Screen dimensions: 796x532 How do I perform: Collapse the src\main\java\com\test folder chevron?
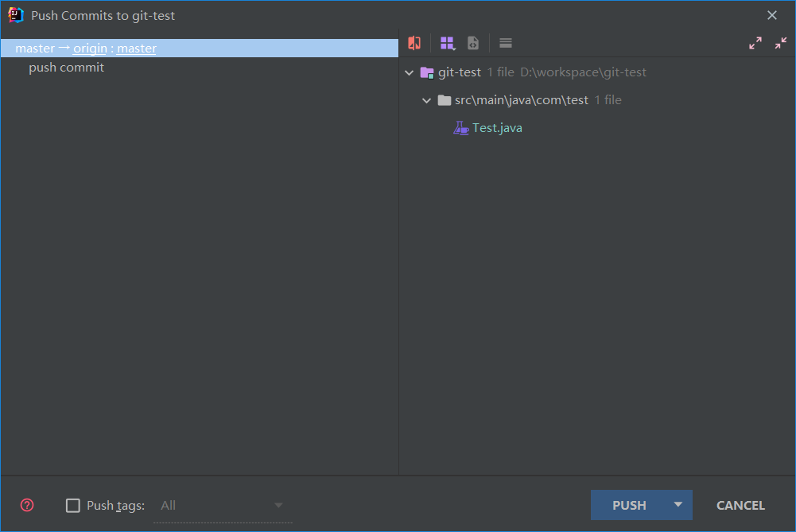point(426,100)
